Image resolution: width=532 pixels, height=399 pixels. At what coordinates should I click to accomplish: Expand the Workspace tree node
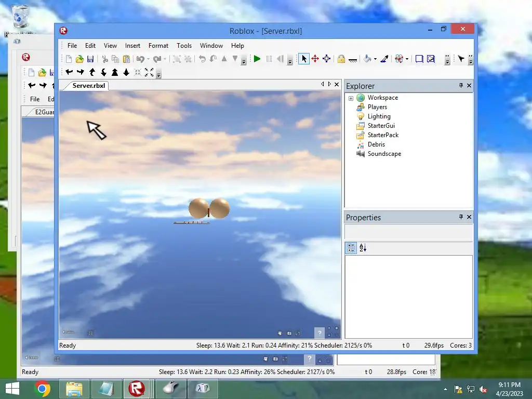[x=351, y=98]
